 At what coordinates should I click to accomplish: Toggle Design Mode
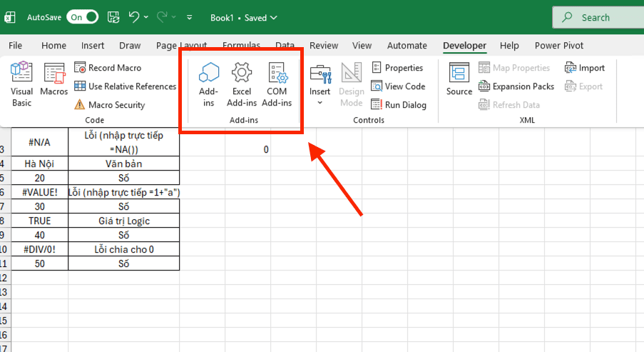point(351,83)
